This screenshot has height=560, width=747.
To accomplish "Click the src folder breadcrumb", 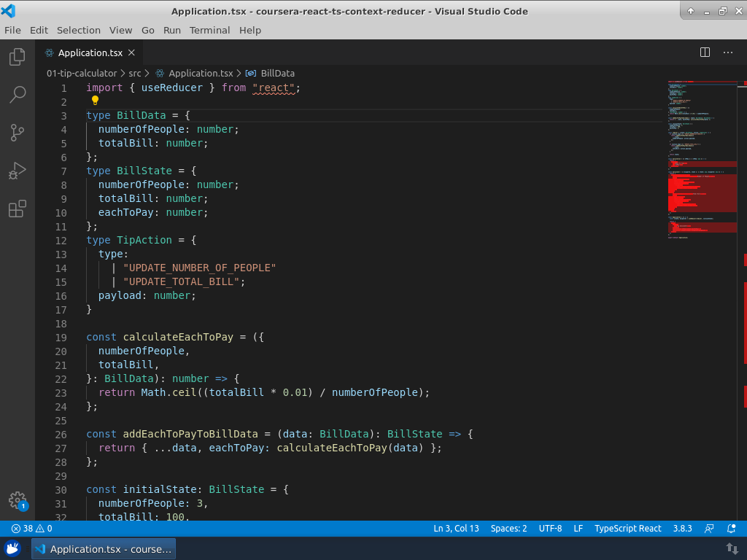I will pos(135,73).
